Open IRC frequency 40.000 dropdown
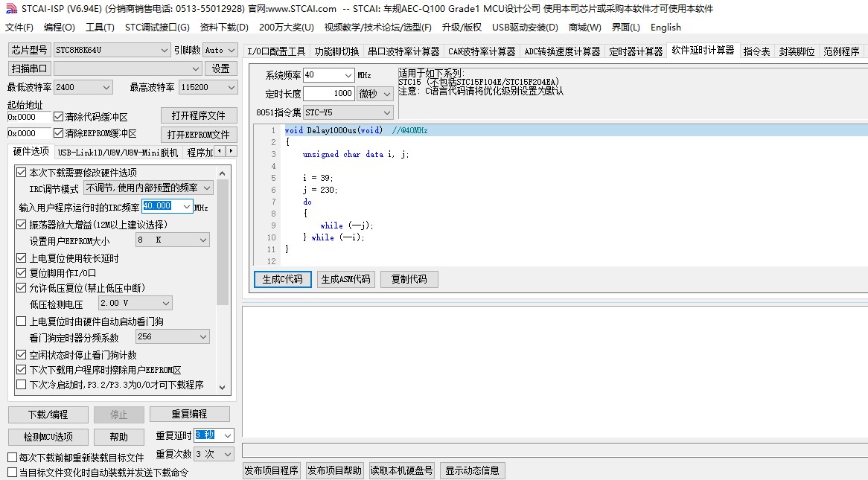The image size is (868, 480). (x=187, y=206)
